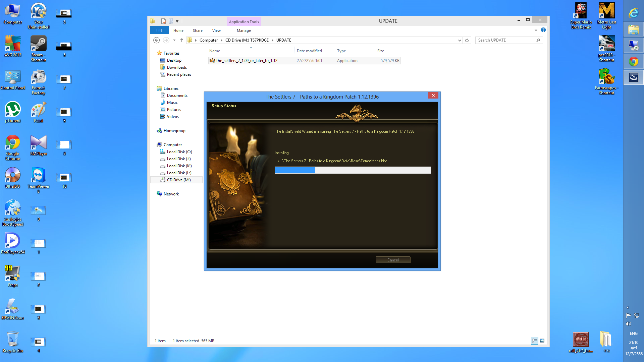Image resolution: width=644 pixels, height=362 pixels.
Task: Switch to details view mode
Action: coord(535,341)
